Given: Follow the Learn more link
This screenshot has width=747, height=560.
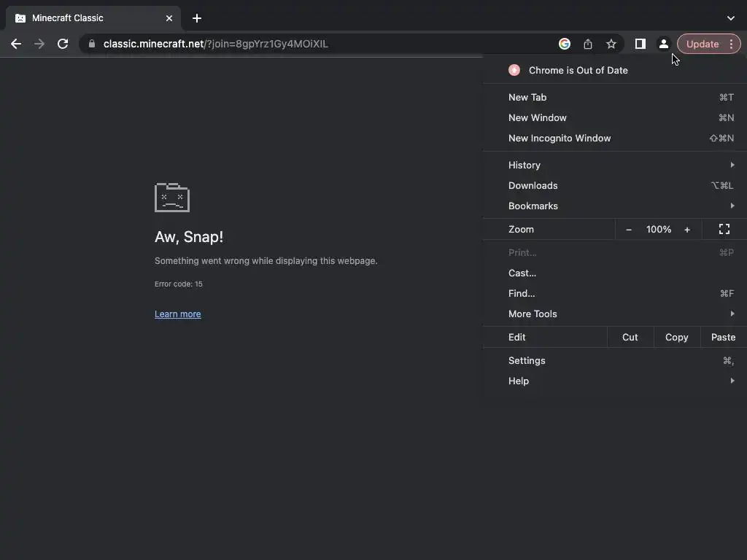Looking at the screenshot, I should click(178, 314).
